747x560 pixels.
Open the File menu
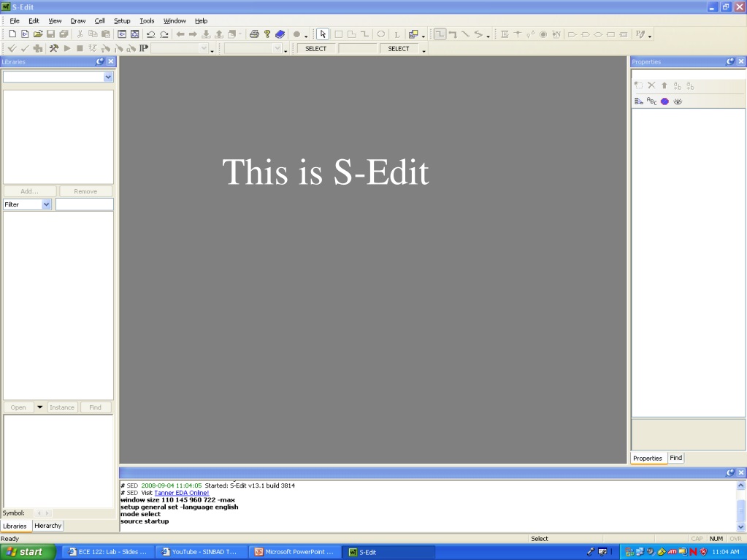click(x=15, y=20)
